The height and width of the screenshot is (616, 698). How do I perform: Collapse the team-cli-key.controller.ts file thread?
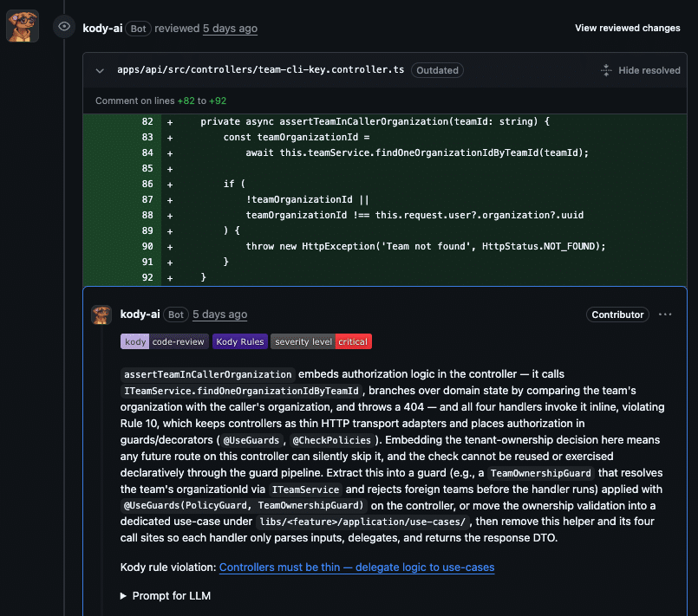click(100, 70)
